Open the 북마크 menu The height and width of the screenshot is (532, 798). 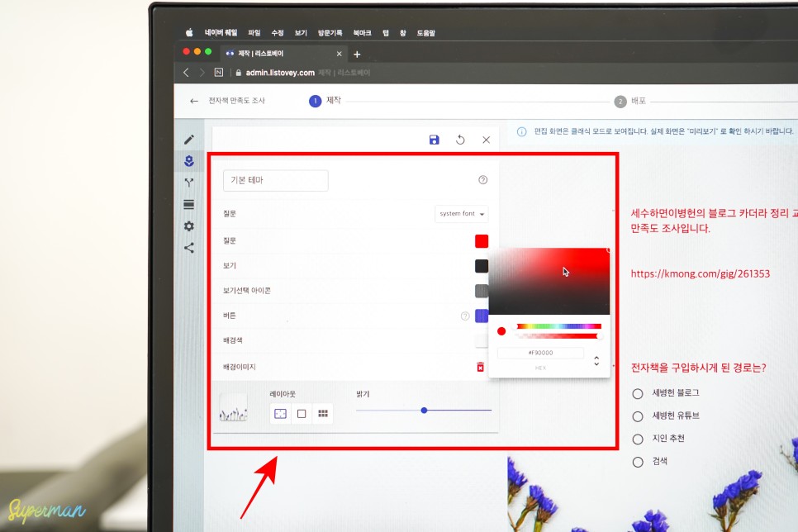pos(362,32)
